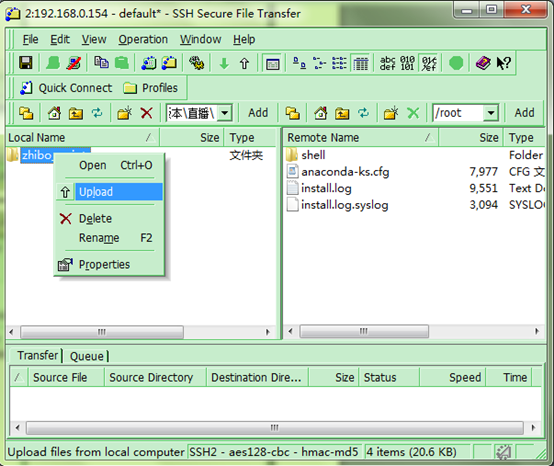This screenshot has width=554, height=466.
Task: Click the Upload arrow toolbar icon
Action: (244, 64)
